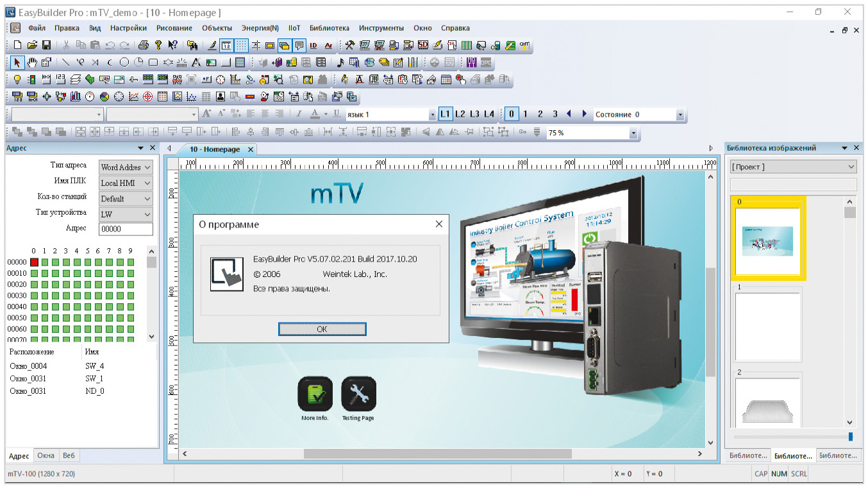Click the binoculars find icon
This screenshot has height=488, width=868.
tap(192, 45)
